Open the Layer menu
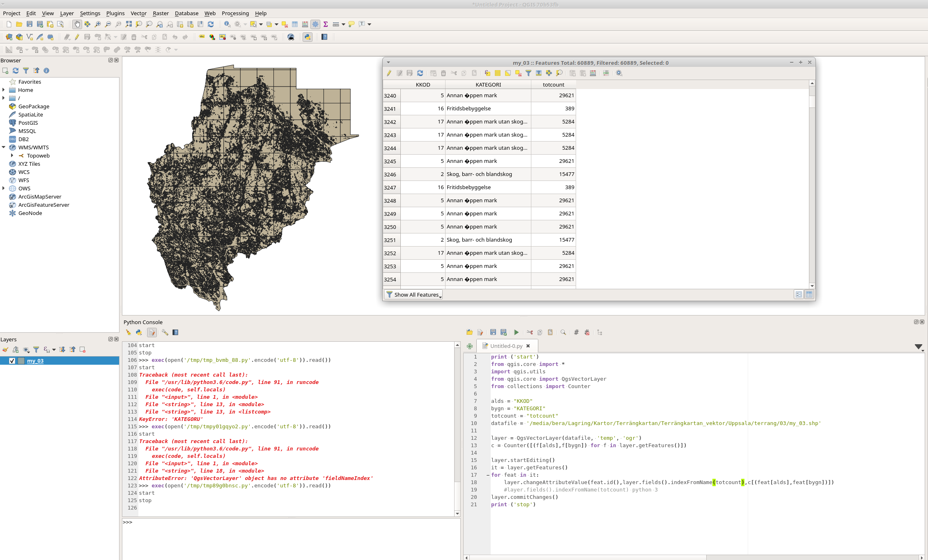This screenshot has height=560, width=928. click(x=67, y=13)
